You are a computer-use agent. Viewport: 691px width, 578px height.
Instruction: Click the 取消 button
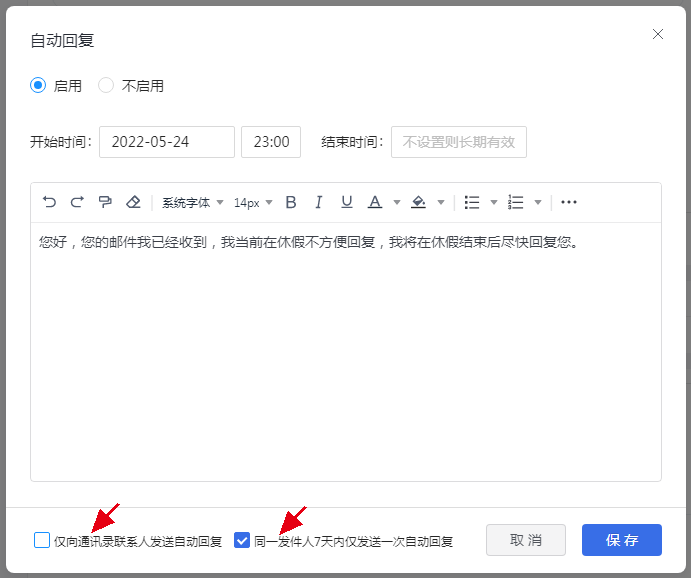(x=526, y=540)
